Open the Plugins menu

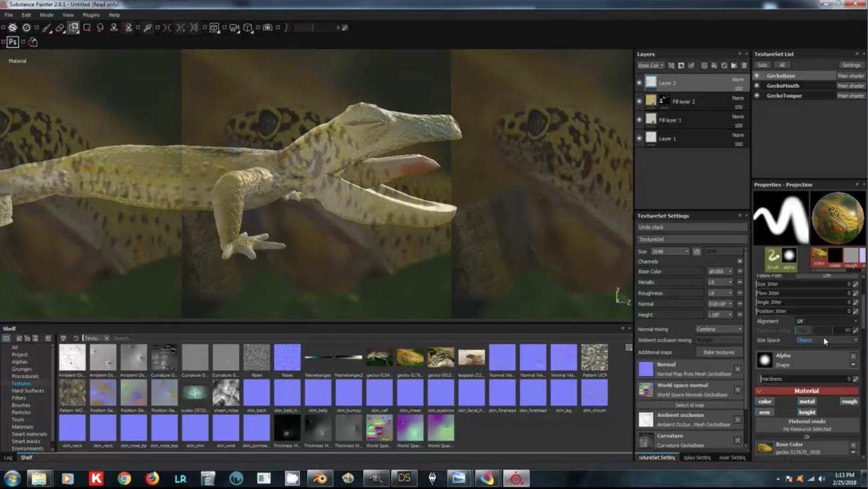[91, 15]
